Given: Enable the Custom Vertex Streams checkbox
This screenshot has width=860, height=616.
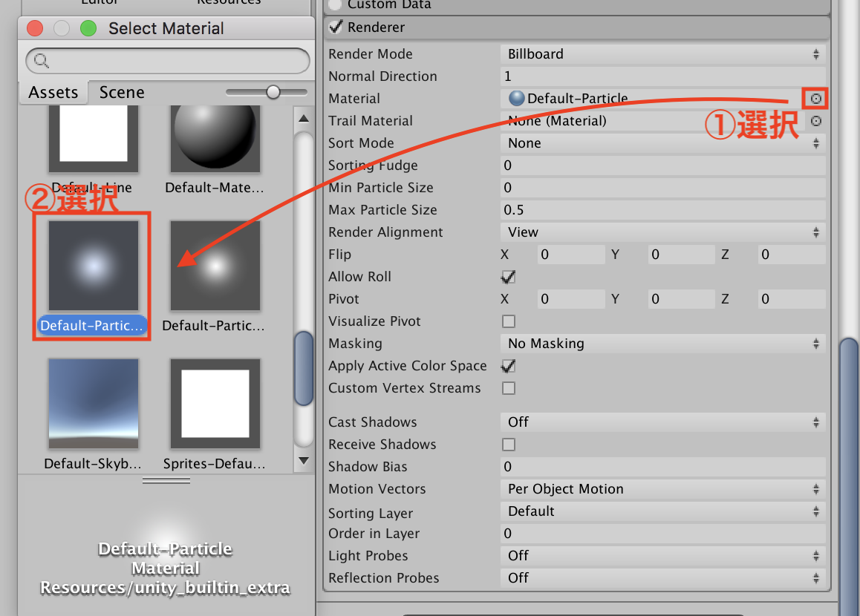Looking at the screenshot, I should point(509,388).
